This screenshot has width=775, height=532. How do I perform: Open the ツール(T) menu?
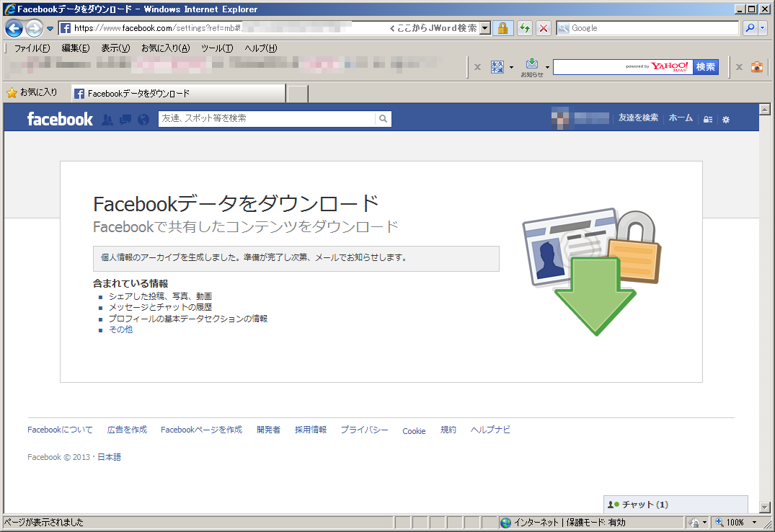(217, 48)
